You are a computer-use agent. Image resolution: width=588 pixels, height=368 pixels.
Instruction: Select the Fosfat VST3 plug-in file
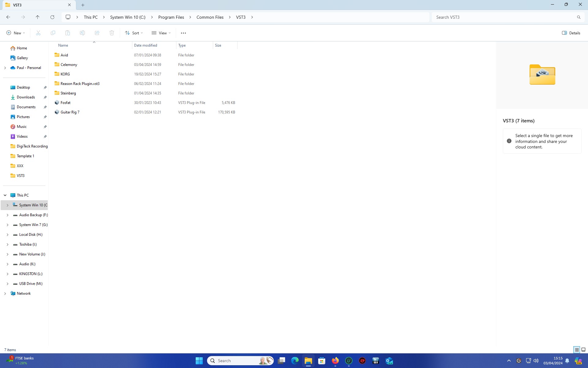coord(66,103)
